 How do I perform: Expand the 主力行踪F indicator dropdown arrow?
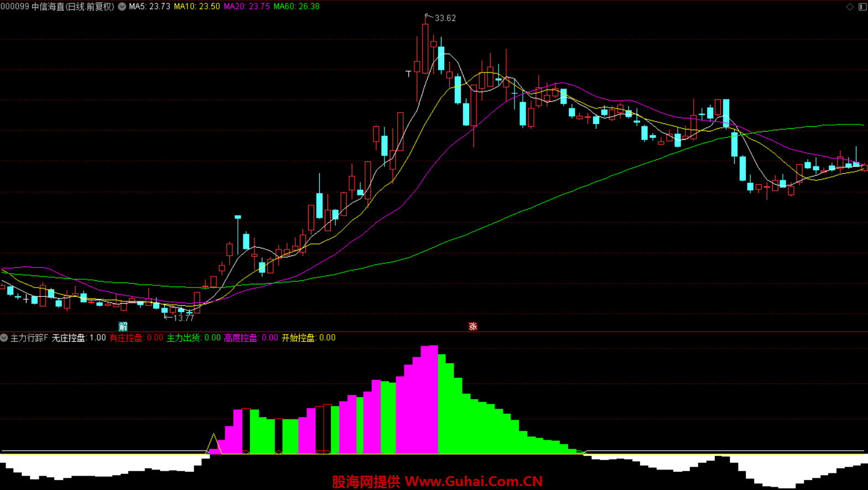pos(4,337)
